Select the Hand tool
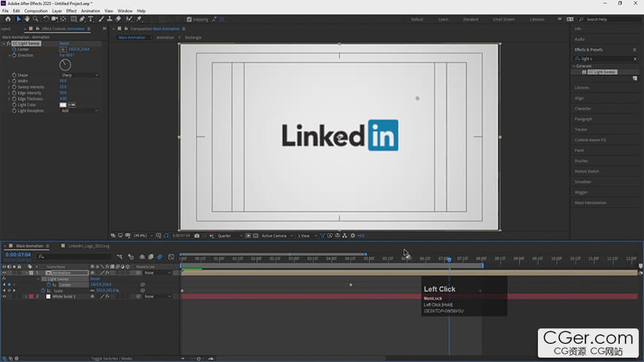This screenshot has height=362, width=644. coord(27,19)
